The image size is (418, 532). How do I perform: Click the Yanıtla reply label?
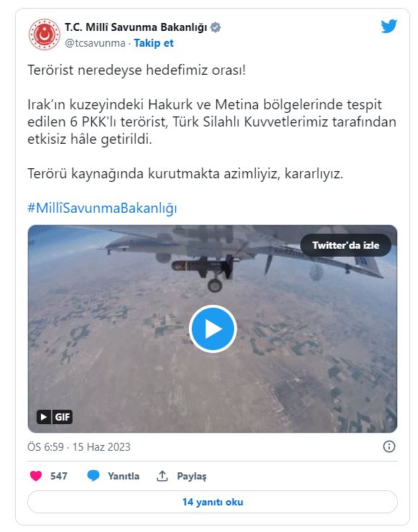124,476
